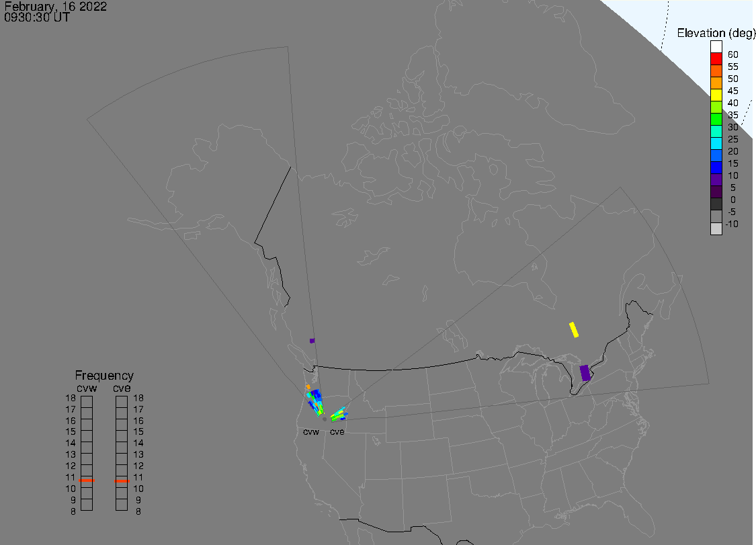Viewport: 756px width, 545px height.
Task: Click the 16 label beside cve frequency bar
Action: (x=138, y=421)
